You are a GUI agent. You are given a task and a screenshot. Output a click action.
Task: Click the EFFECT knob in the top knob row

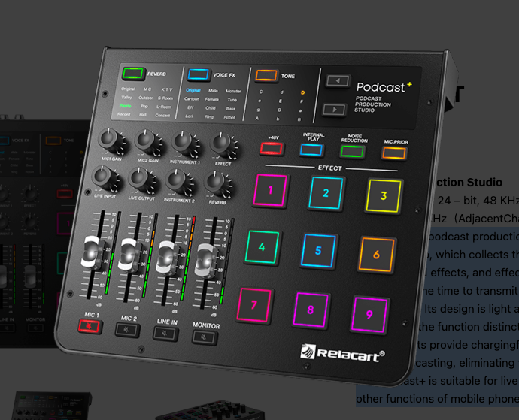(221, 145)
